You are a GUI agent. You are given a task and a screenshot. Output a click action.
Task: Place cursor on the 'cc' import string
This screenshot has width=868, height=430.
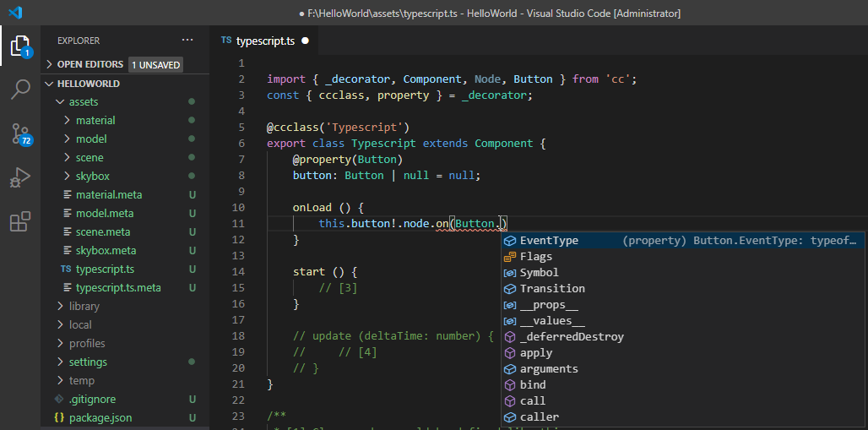(618, 79)
